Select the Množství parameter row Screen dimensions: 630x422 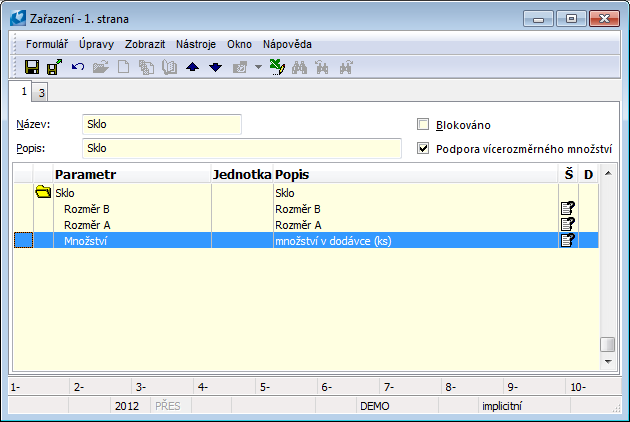[306, 240]
